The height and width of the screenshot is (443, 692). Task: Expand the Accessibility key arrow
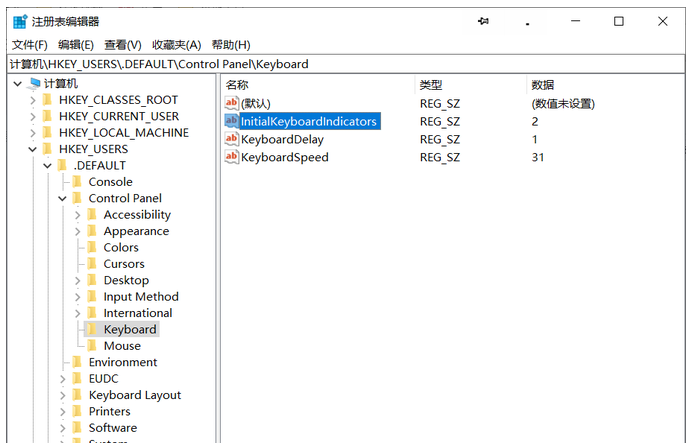pos(78,215)
